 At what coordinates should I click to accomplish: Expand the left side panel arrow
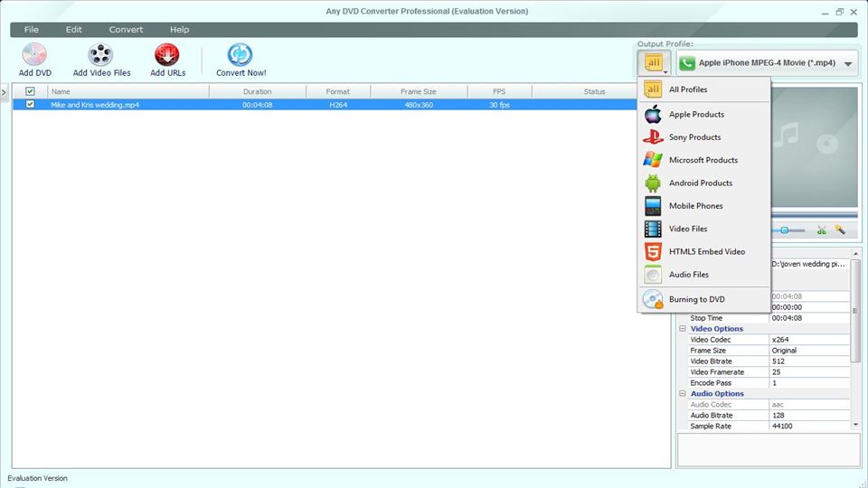4,92
